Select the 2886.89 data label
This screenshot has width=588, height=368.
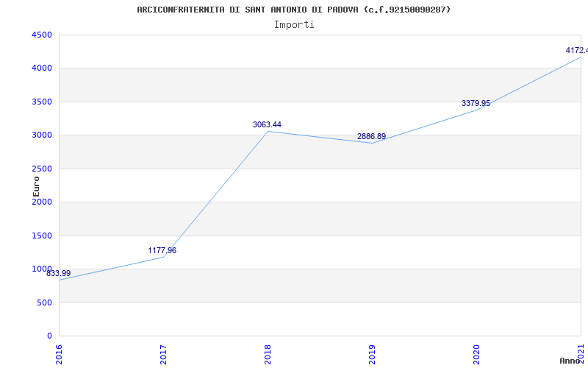pyautogui.click(x=371, y=136)
